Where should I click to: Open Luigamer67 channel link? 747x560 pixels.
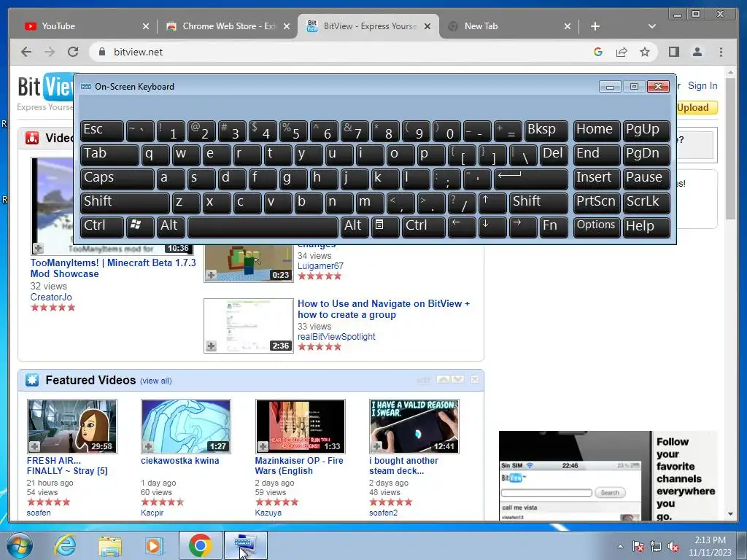320,266
